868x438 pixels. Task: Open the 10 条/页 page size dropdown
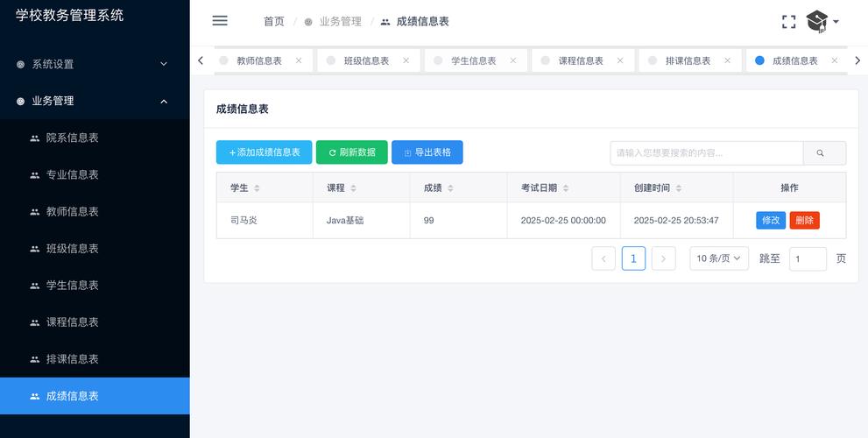click(719, 258)
